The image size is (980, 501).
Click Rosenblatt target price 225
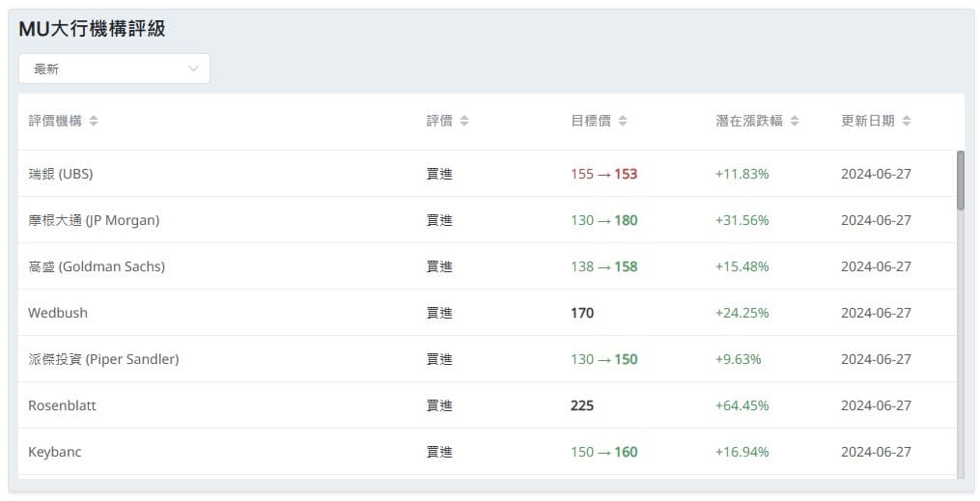(x=582, y=405)
